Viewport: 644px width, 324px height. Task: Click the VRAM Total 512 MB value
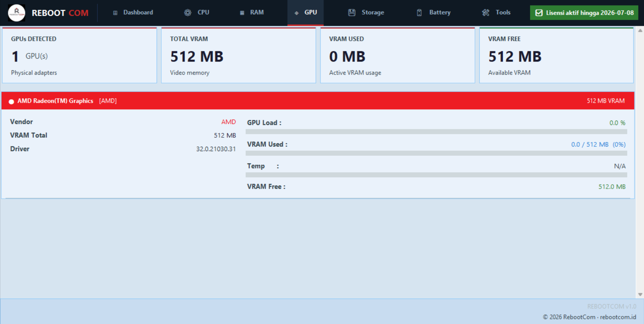point(225,135)
